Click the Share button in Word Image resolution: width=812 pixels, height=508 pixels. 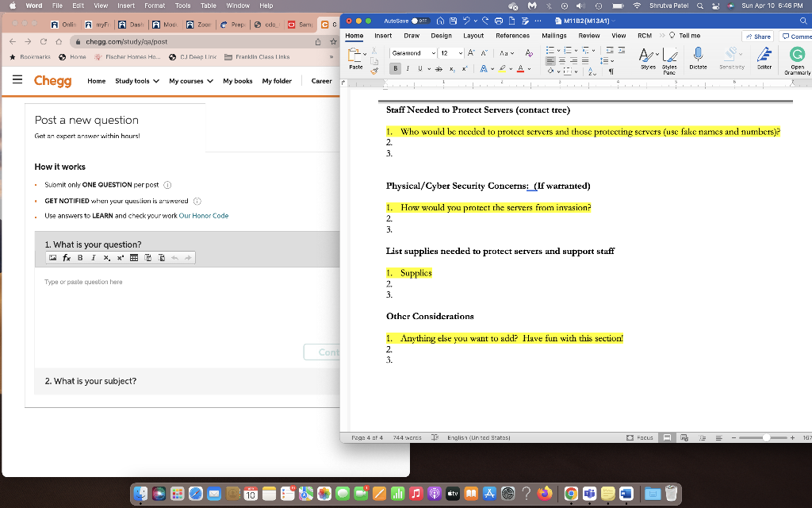coord(758,36)
